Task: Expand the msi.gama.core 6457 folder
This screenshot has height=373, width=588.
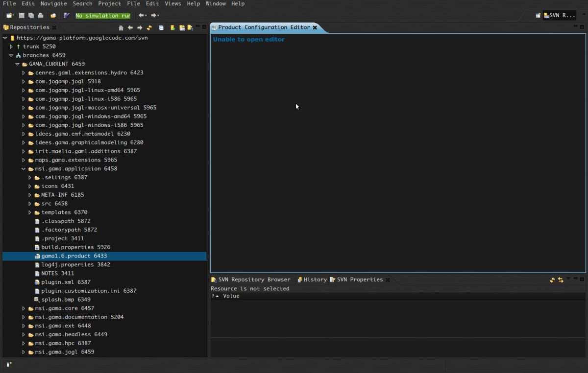Action: coord(24,308)
